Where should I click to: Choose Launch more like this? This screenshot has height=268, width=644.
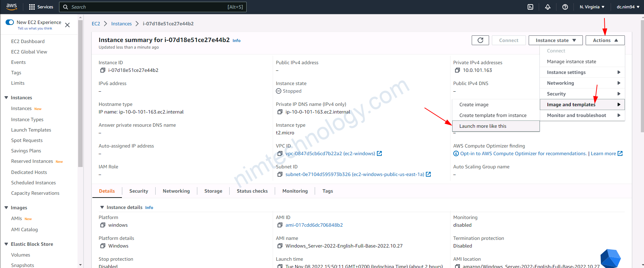(496, 126)
